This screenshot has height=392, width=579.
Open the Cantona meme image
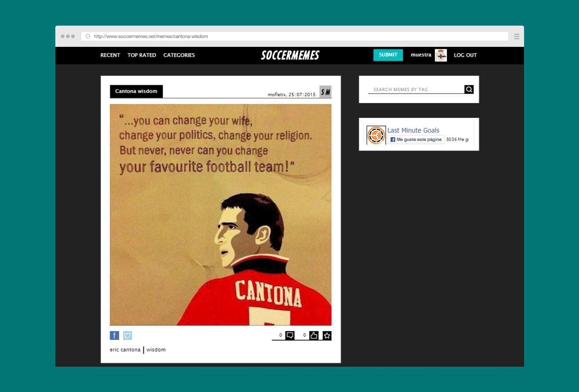(x=221, y=215)
